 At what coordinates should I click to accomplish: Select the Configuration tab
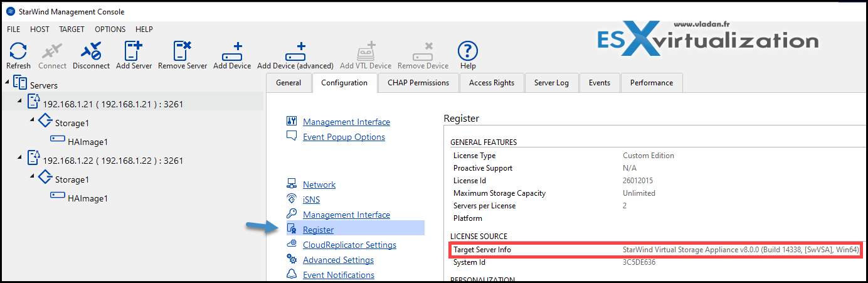(x=344, y=83)
